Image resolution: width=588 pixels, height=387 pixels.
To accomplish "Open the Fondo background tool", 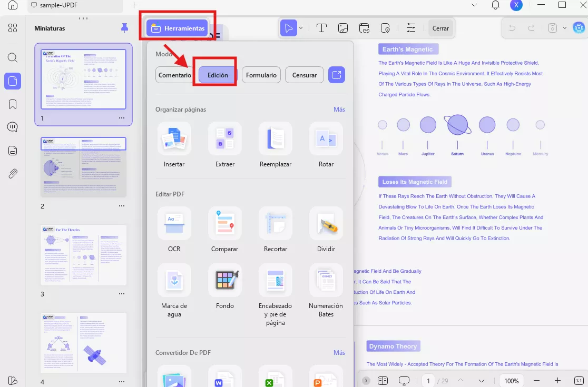I will [x=224, y=280].
